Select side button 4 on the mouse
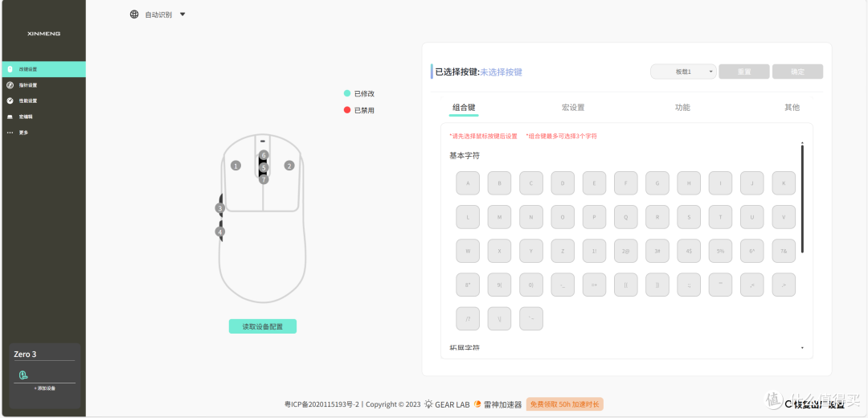Screen dimensions: 868x418 pyautogui.click(x=220, y=232)
